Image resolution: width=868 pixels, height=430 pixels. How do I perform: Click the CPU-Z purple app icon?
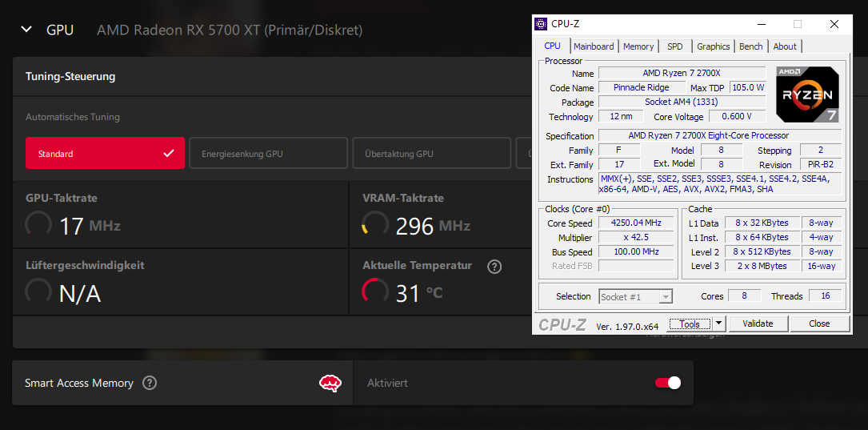[x=541, y=24]
